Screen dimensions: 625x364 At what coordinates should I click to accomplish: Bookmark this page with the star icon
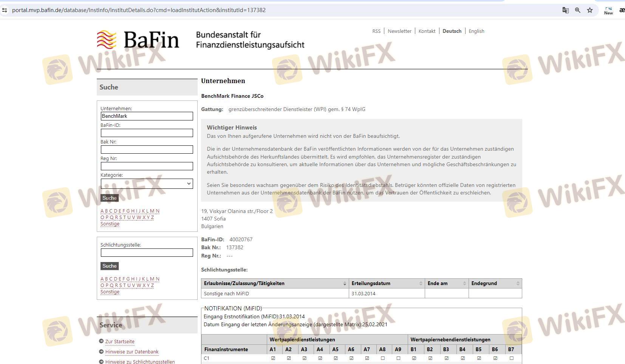(x=589, y=10)
